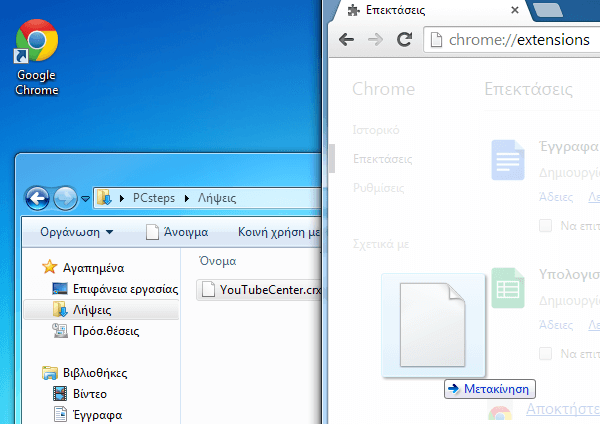Image resolution: width=600 pixels, height=424 pixels.
Task: Click the Chrome forward arrow button
Action: click(375, 39)
